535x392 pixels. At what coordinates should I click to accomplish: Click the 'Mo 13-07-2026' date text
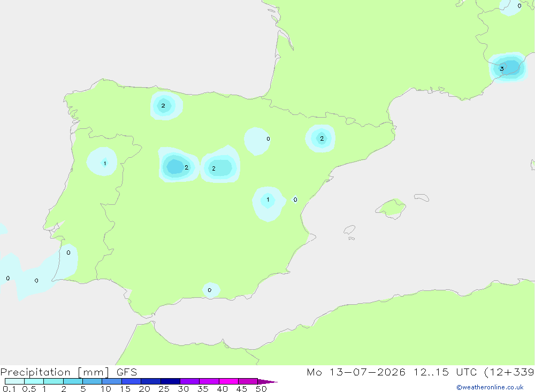coord(356,372)
